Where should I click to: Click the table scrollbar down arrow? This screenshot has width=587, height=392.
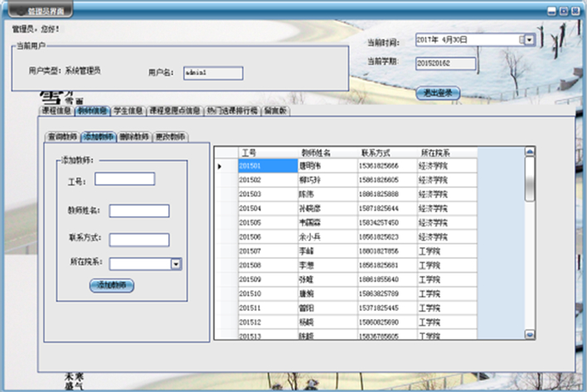(x=530, y=334)
